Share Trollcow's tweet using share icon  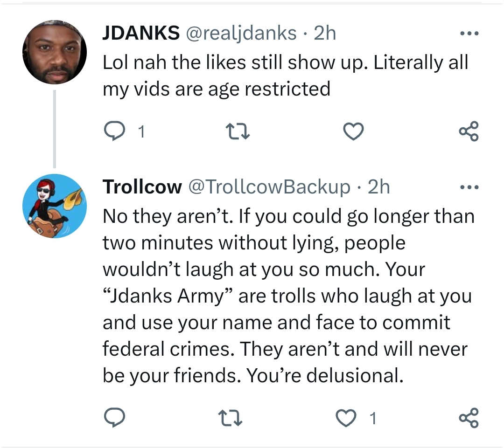469,418
